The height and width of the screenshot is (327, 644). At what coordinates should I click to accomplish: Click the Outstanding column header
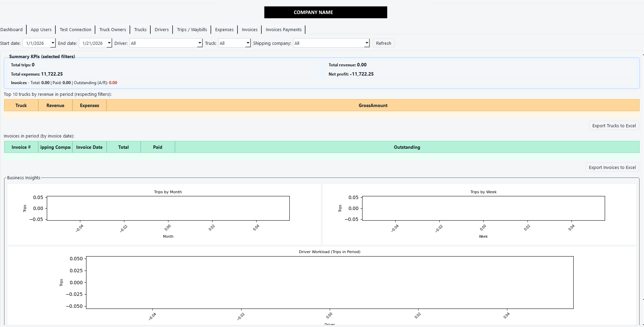pos(407,147)
